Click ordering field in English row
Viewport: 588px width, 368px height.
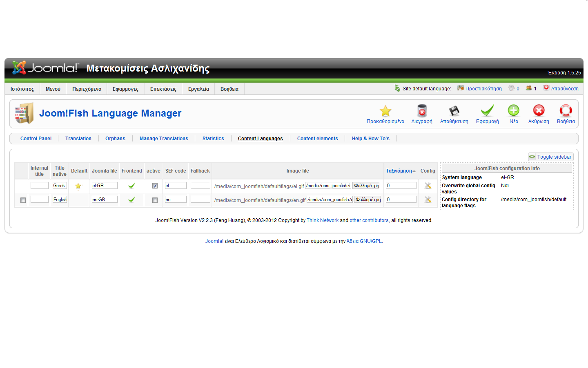(x=401, y=200)
